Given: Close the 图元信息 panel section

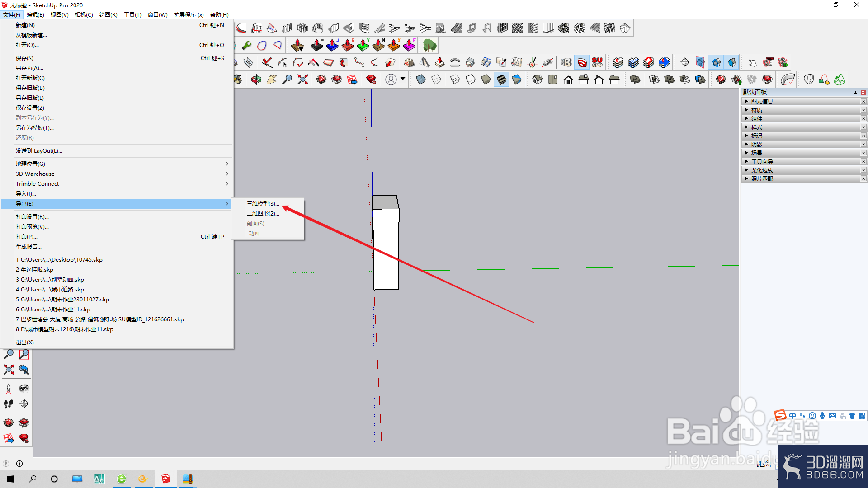Looking at the screenshot, I should coord(863,102).
